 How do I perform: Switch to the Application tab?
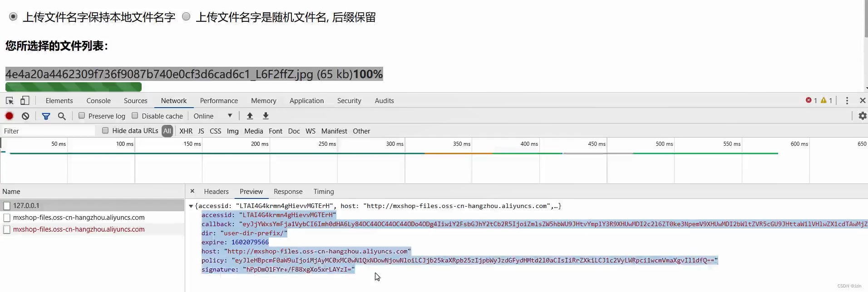point(307,101)
